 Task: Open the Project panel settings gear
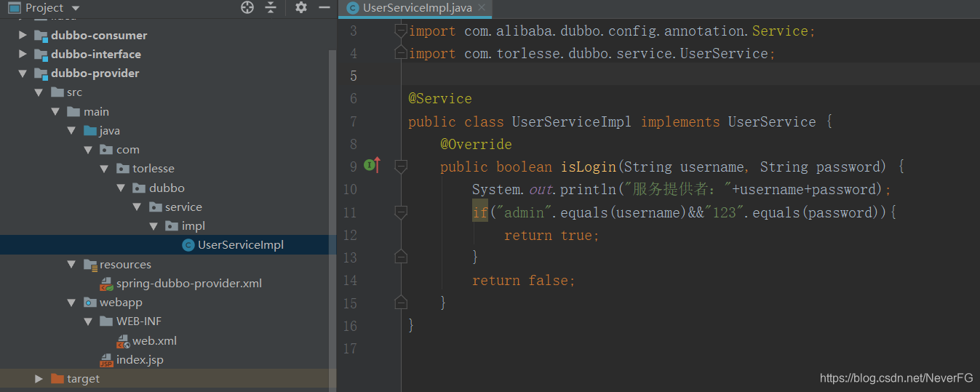tap(301, 8)
